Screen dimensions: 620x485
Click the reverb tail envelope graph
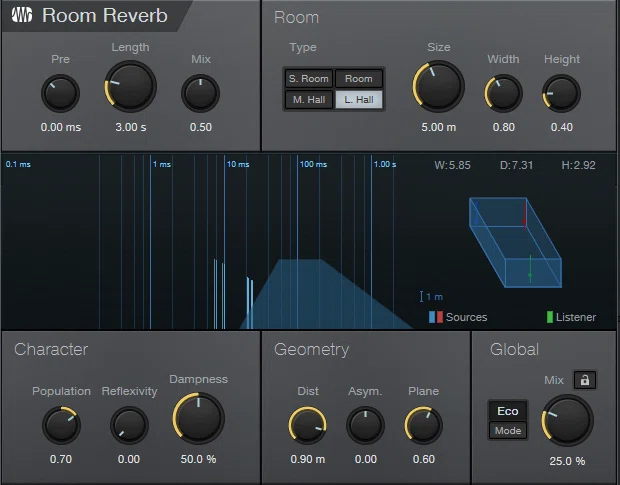coord(326,294)
